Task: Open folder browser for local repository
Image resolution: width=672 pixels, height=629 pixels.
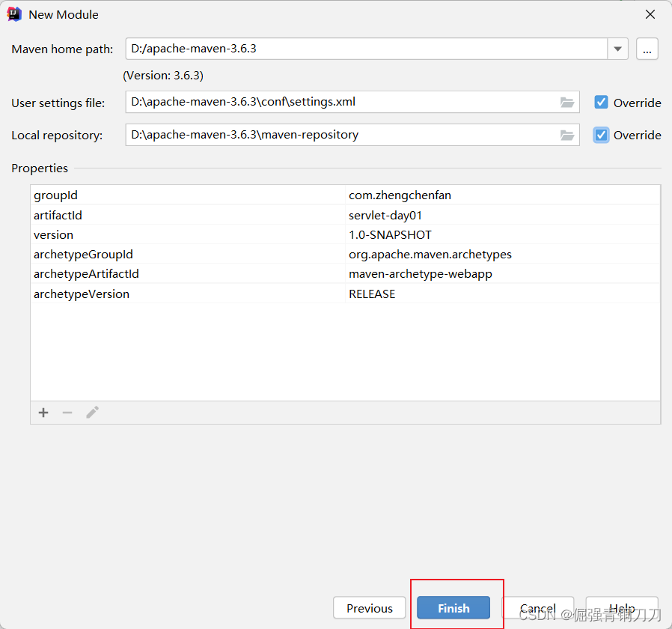Action: point(566,135)
